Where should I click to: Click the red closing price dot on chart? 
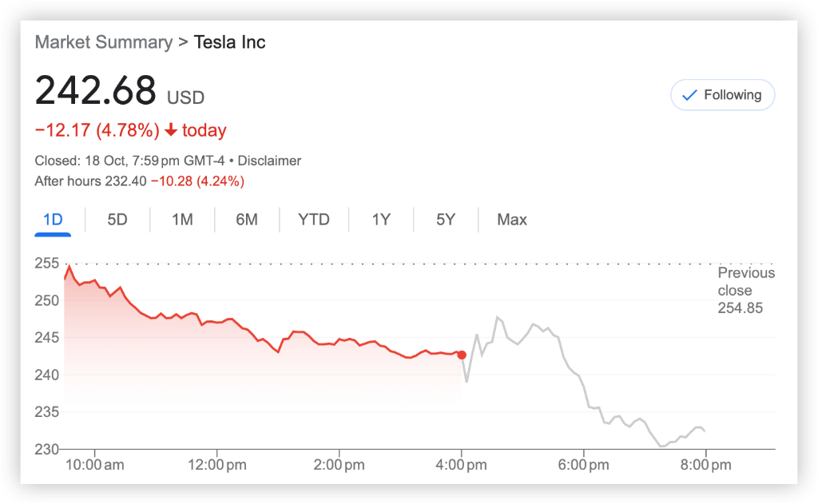[x=462, y=354]
